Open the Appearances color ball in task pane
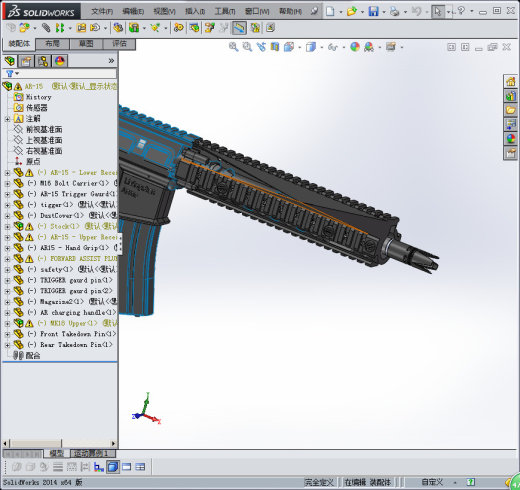This screenshot has width=520, height=490. pyautogui.click(x=510, y=139)
